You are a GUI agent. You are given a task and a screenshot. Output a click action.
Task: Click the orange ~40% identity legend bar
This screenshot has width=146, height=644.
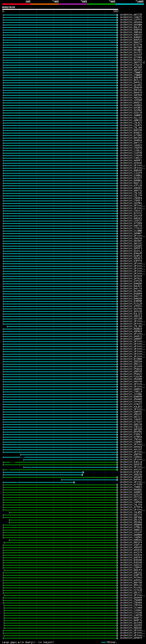pos(45,4)
